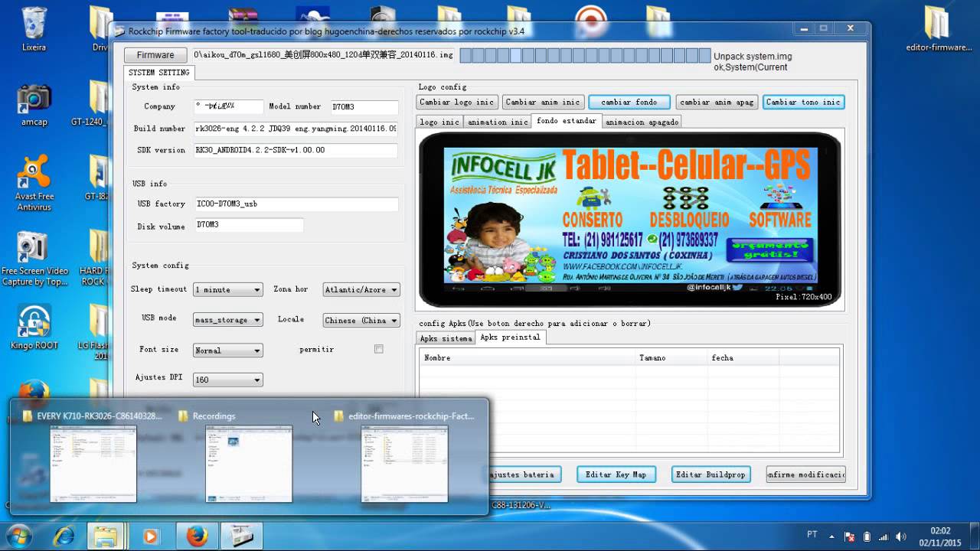Open Recycle Bin (Lixeira) desktop icon
Image resolution: width=980 pixels, height=551 pixels.
[x=34, y=29]
